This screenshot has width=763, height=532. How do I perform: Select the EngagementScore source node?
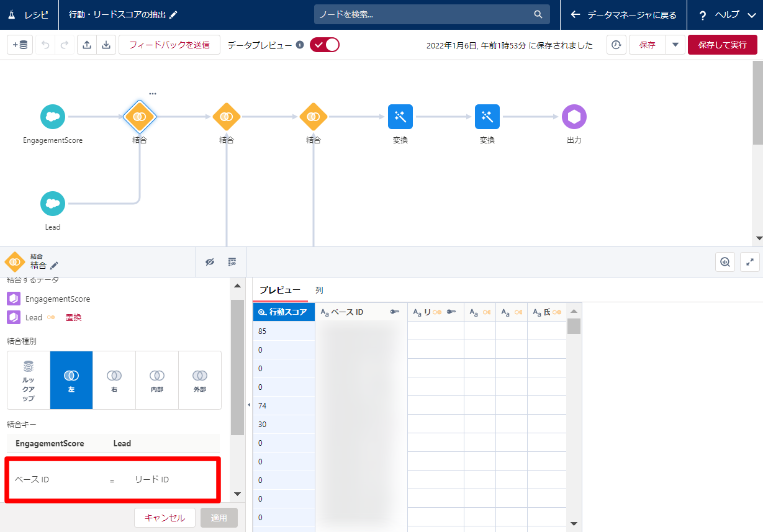point(53,117)
